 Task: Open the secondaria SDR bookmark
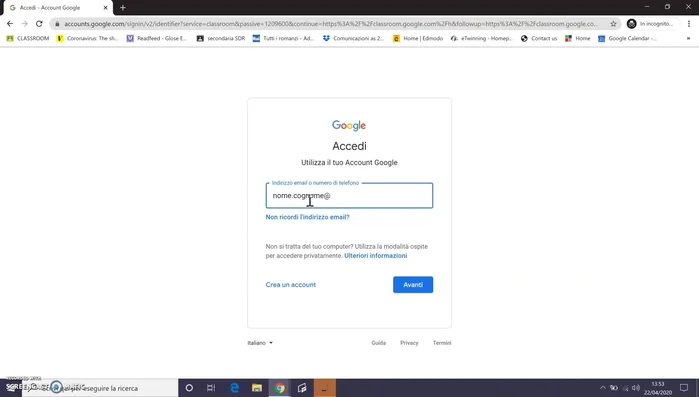(x=221, y=38)
